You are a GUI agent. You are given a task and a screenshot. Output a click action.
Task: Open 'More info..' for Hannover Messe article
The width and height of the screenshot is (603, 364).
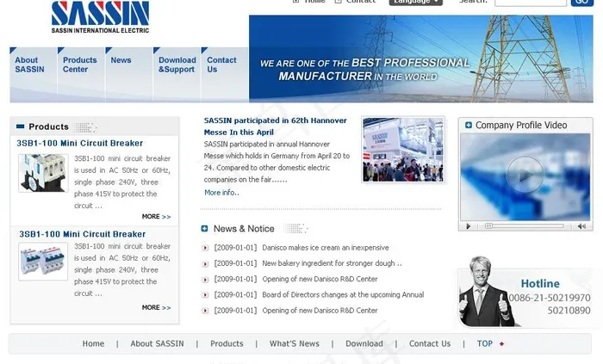click(x=221, y=193)
